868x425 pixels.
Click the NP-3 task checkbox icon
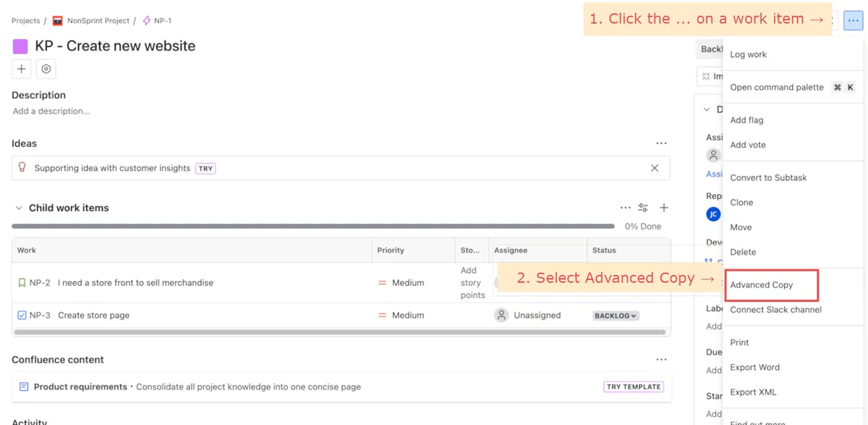(22, 316)
